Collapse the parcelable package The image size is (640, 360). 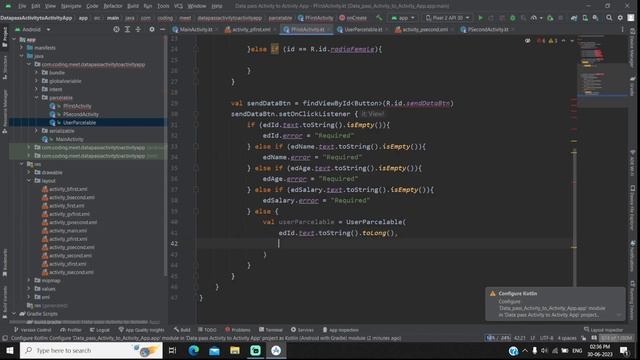pos(36,98)
